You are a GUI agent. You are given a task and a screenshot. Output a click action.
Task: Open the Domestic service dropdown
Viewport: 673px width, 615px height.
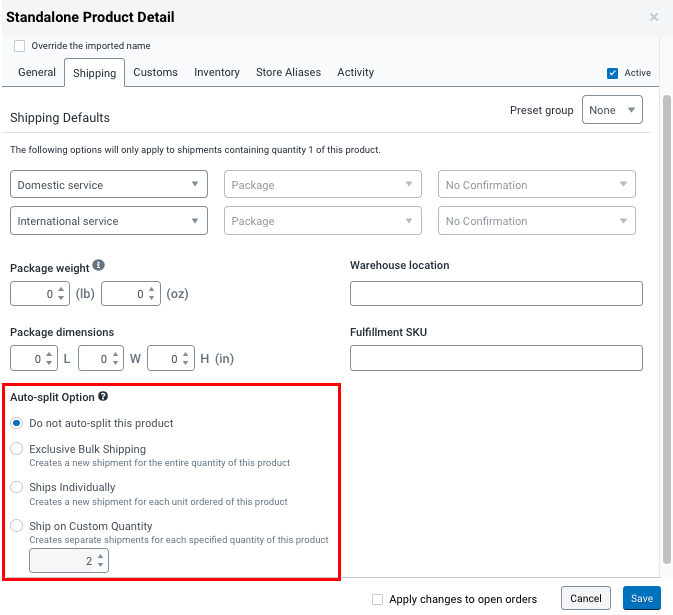tap(109, 185)
